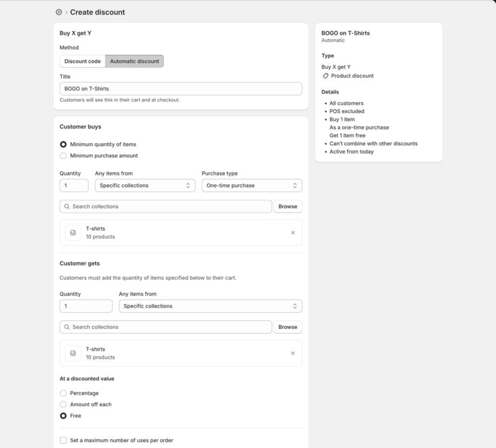496x448 pixels.
Task: Select Minimum purchase amount radio option
Action: coord(64,156)
